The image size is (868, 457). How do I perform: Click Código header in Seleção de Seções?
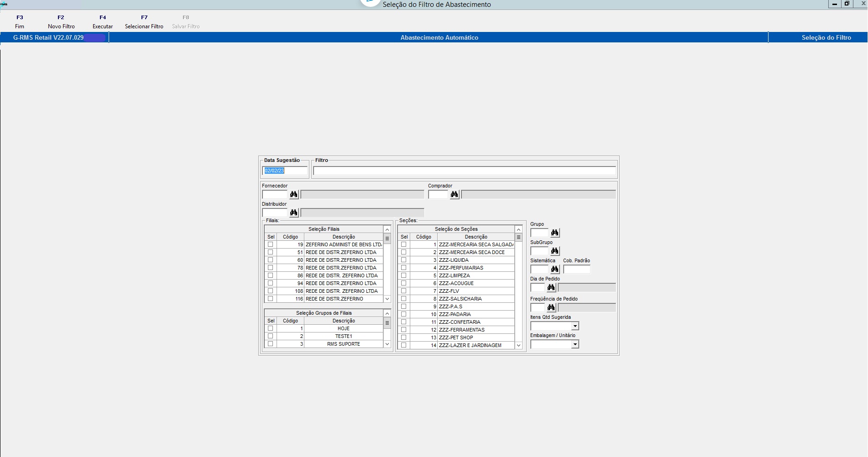[x=424, y=237]
